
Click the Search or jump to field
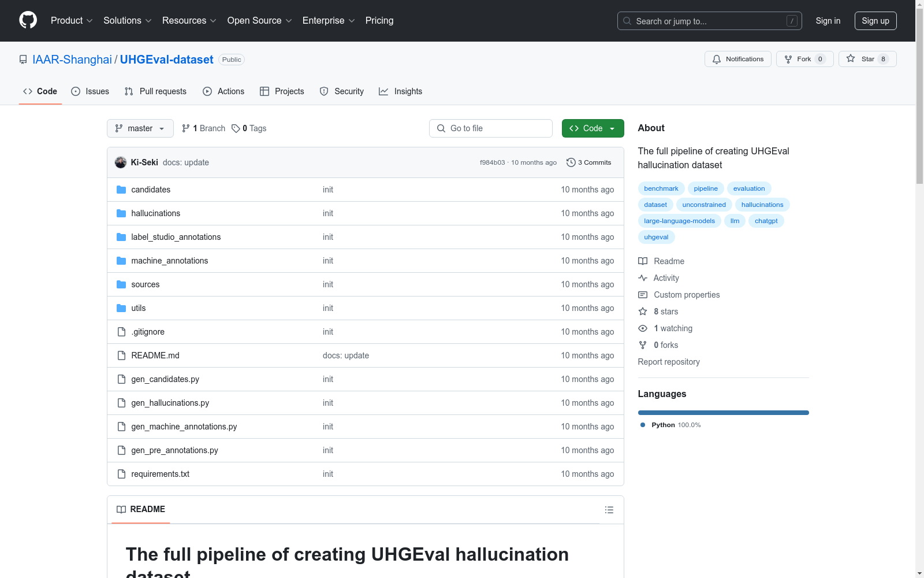pos(710,21)
